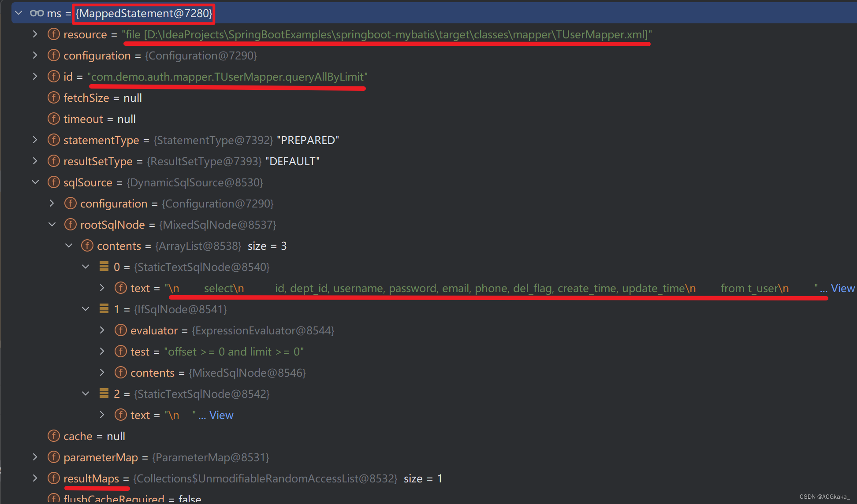Click list element icon for IfSqlNode entry
Image resolution: width=857 pixels, height=504 pixels.
(104, 309)
